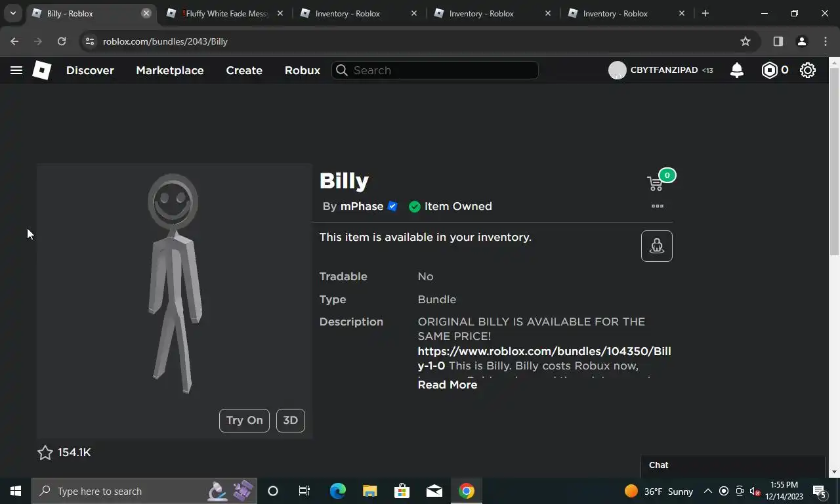Click the CBYTFANZIPAD profile avatar

(617, 70)
